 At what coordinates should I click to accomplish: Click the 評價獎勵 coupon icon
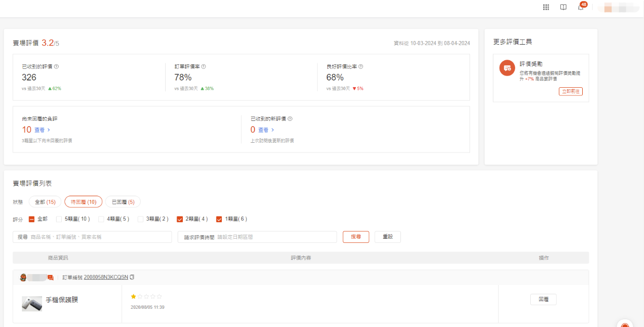tap(507, 68)
